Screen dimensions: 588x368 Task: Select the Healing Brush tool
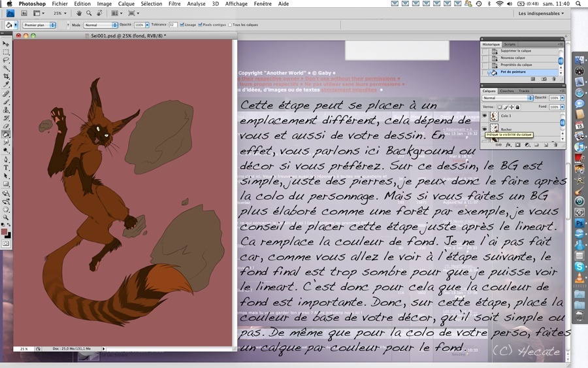(6, 93)
